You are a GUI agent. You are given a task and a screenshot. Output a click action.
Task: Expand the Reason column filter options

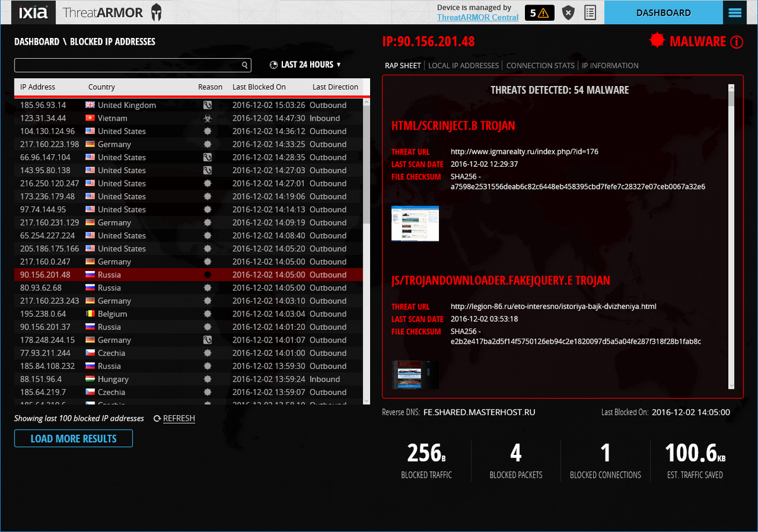[x=210, y=87]
